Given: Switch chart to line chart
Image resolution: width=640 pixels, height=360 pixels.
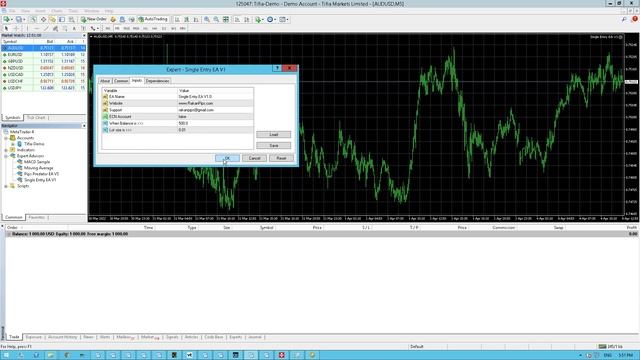Looking at the screenshot, I should [x=196, y=19].
